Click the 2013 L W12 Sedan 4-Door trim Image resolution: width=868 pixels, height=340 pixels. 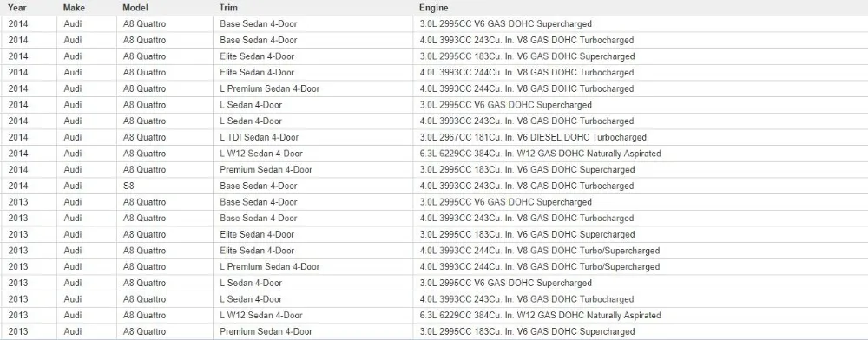tap(261, 315)
